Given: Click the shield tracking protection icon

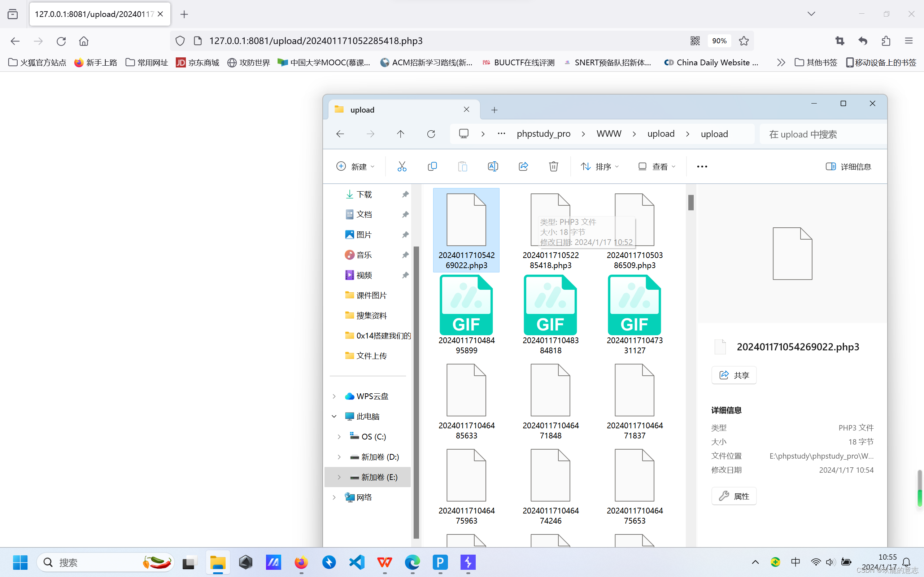Looking at the screenshot, I should click(180, 41).
